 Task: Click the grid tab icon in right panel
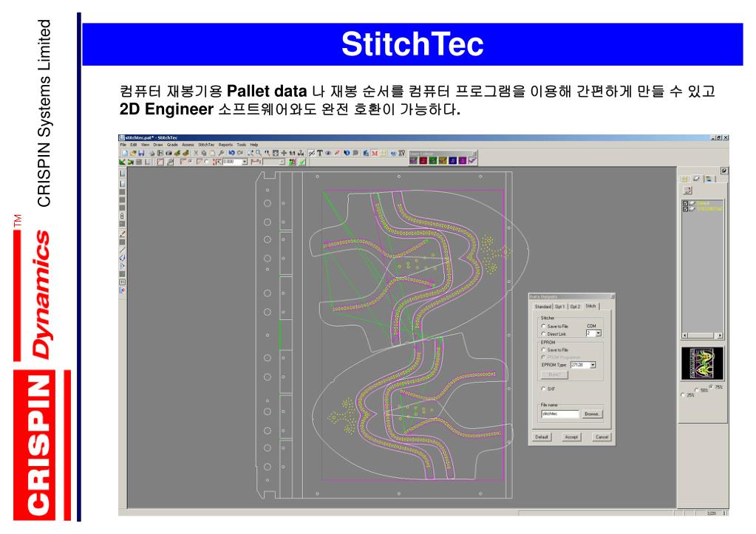(x=684, y=179)
